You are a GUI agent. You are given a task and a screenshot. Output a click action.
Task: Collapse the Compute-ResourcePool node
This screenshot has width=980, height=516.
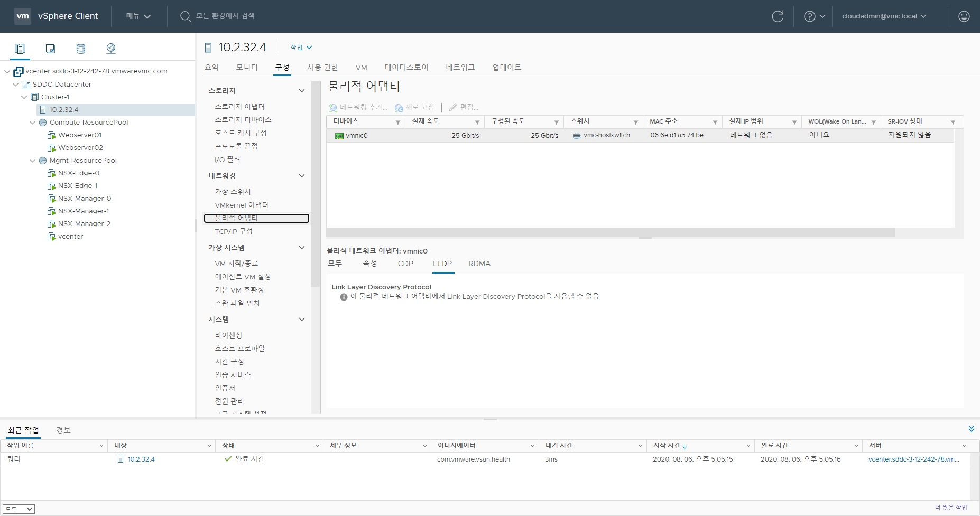32,123
